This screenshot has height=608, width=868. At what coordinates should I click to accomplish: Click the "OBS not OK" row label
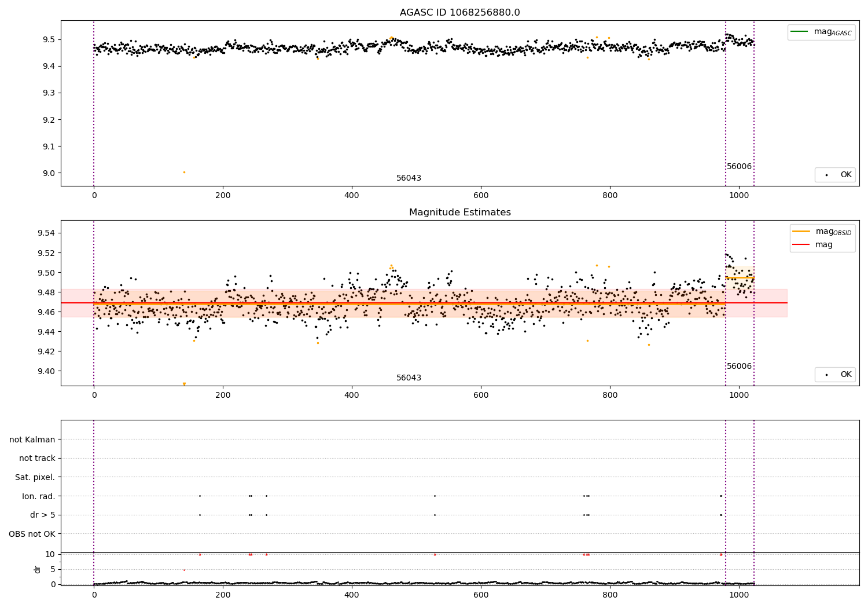(x=32, y=534)
